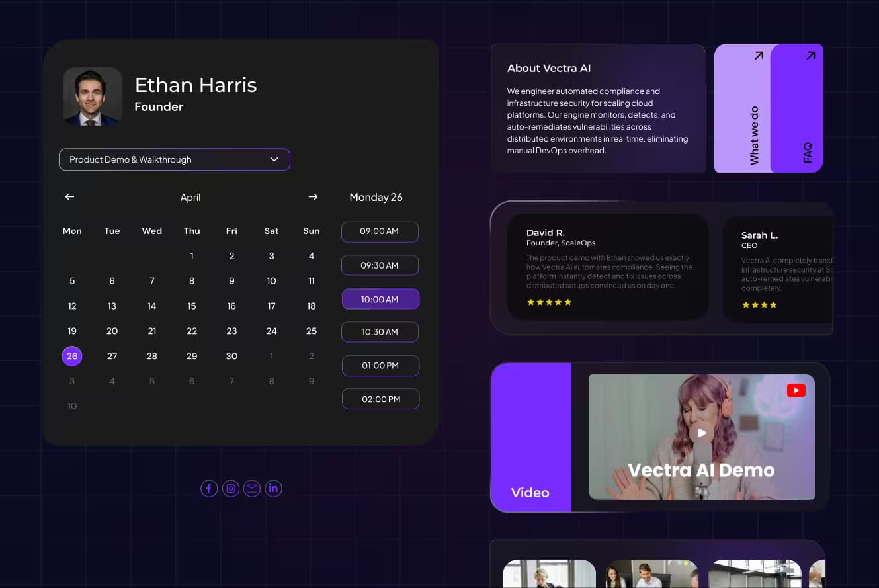Choose April 20 on the calendar
Image resolution: width=879 pixels, height=588 pixels.
pos(112,331)
